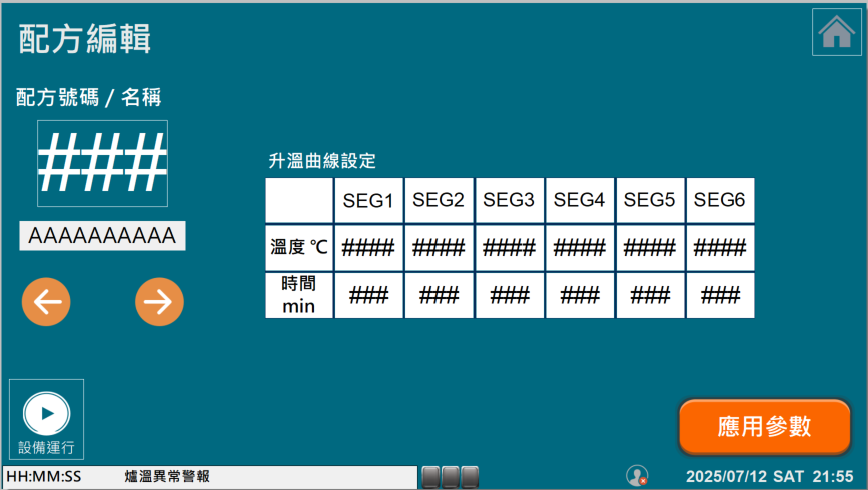
Task: Go to the home screen via house icon
Action: [835, 32]
